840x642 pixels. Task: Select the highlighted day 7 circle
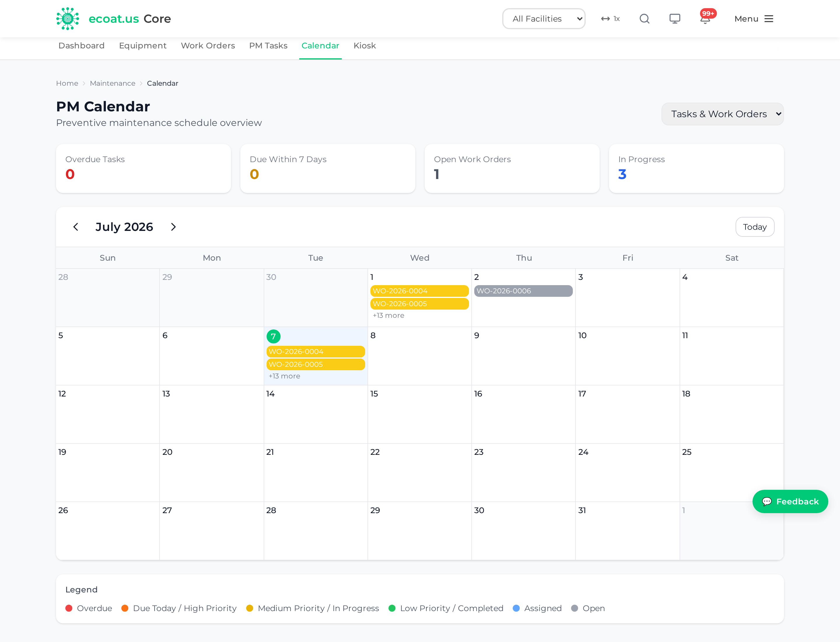tap(273, 336)
